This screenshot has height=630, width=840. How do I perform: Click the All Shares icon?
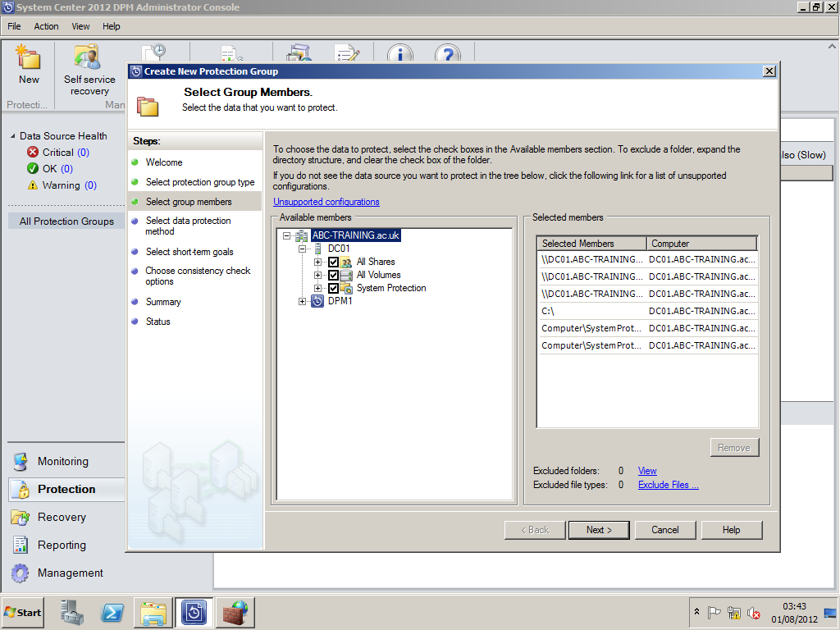point(347,262)
